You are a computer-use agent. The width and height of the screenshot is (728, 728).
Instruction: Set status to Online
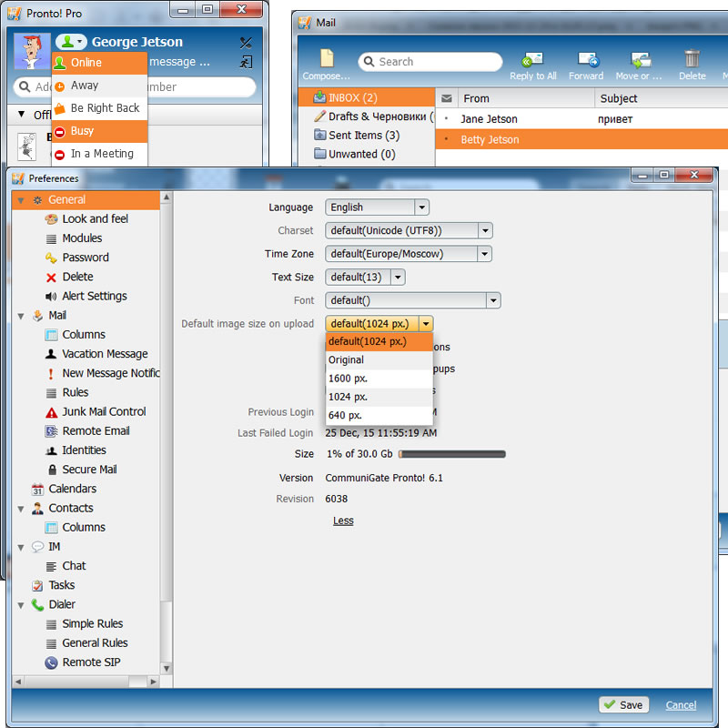(99, 63)
